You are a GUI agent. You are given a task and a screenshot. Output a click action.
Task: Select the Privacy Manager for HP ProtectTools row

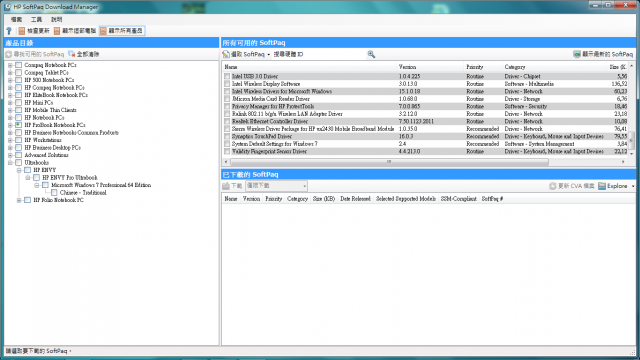click(x=426, y=106)
